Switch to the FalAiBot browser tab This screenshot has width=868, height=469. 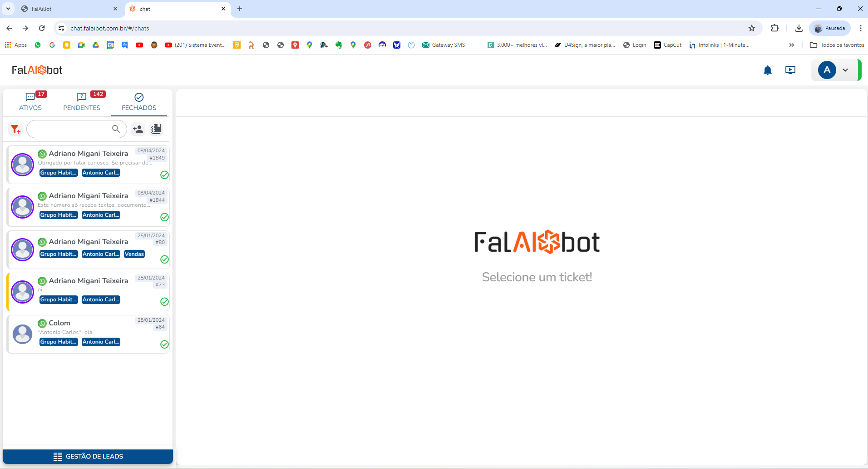[68, 9]
